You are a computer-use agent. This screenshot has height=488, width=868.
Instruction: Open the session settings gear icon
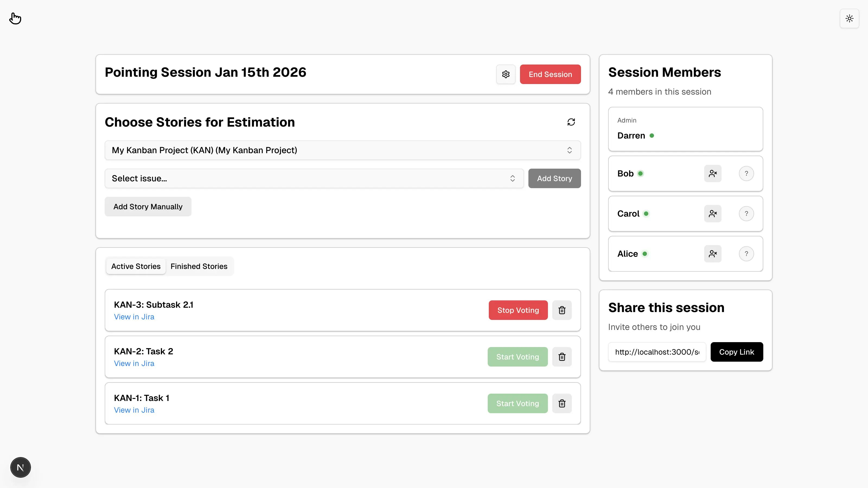tap(505, 74)
